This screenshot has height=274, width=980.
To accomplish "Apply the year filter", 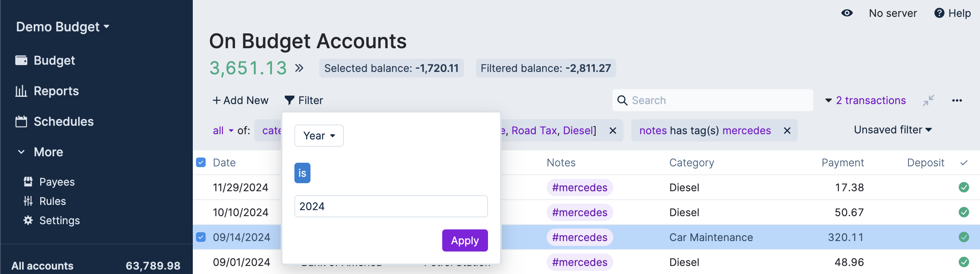I will [465, 240].
